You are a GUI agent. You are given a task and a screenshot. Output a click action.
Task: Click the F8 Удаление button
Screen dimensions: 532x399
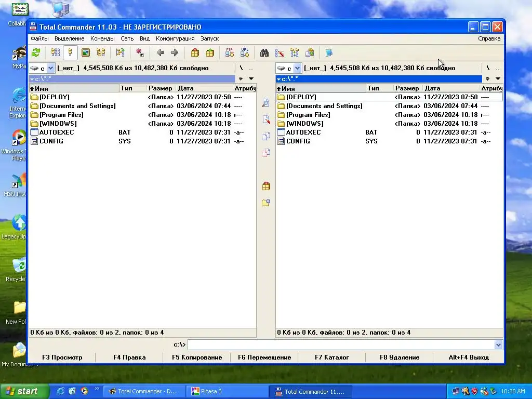click(400, 357)
